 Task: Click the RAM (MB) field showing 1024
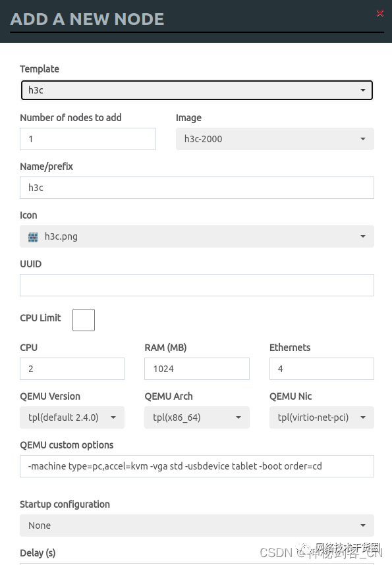(197, 369)
